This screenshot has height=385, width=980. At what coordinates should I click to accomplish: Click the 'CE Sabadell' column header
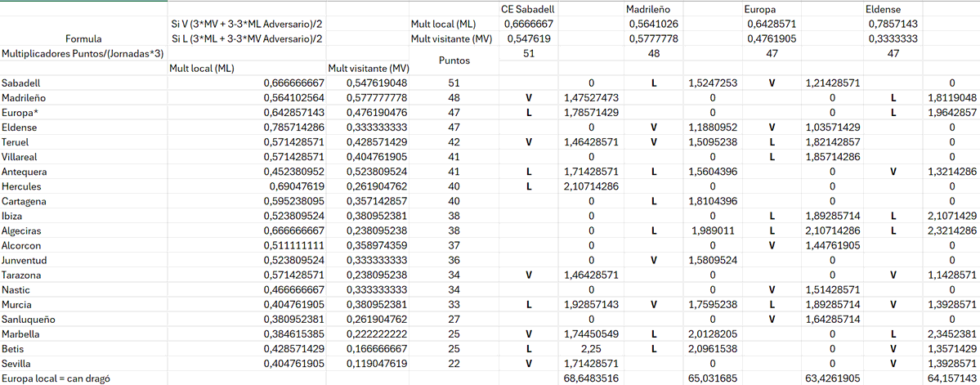tap(528, 9)
